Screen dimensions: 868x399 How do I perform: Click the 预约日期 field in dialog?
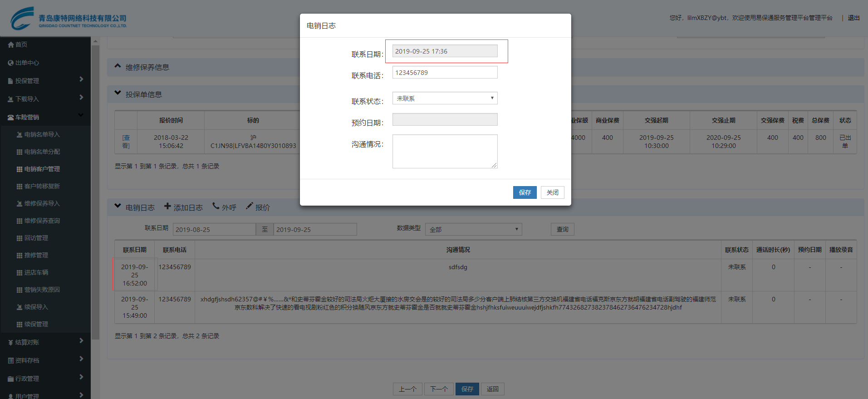[445, 119]
